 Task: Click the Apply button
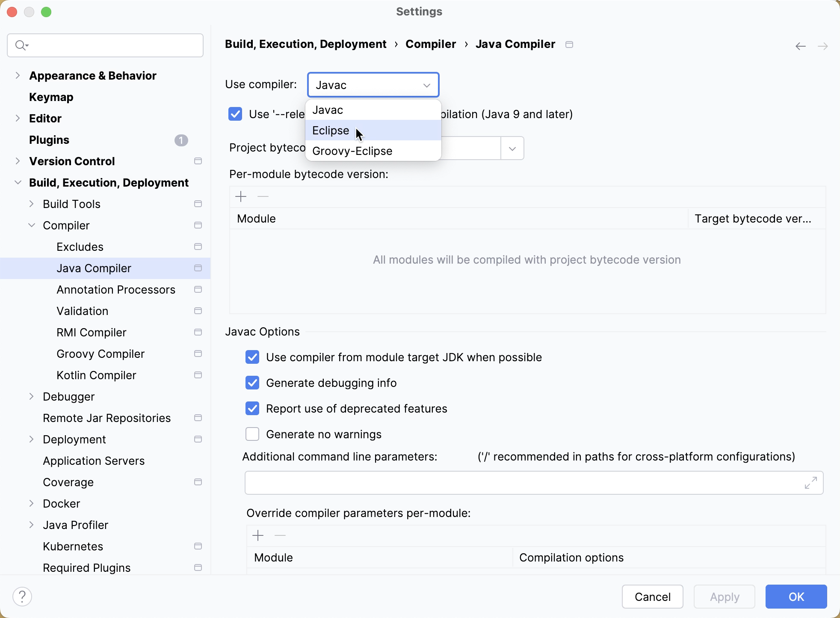click(x=725, y=597)
